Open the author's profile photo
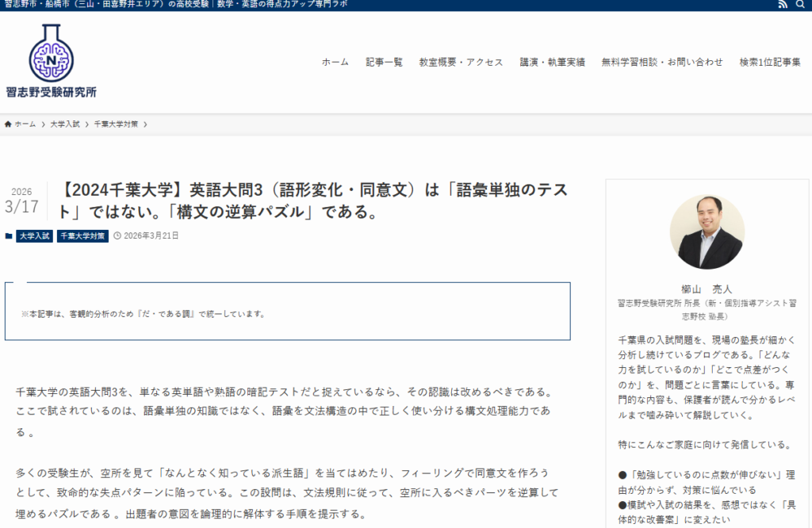 707,232
